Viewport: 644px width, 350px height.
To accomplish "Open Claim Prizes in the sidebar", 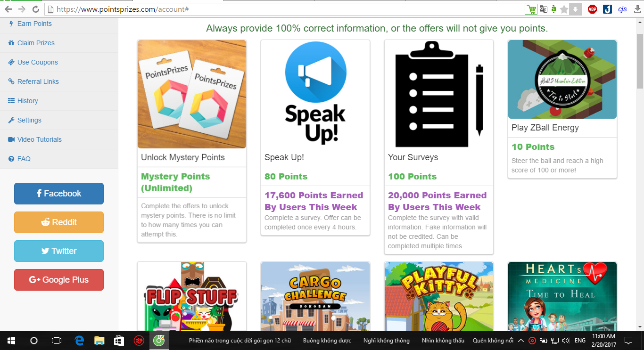I will pos(59,43).
